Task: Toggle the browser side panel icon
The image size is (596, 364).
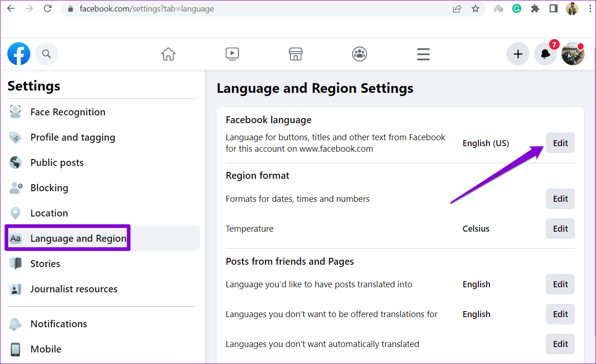Action: point(553,9)
